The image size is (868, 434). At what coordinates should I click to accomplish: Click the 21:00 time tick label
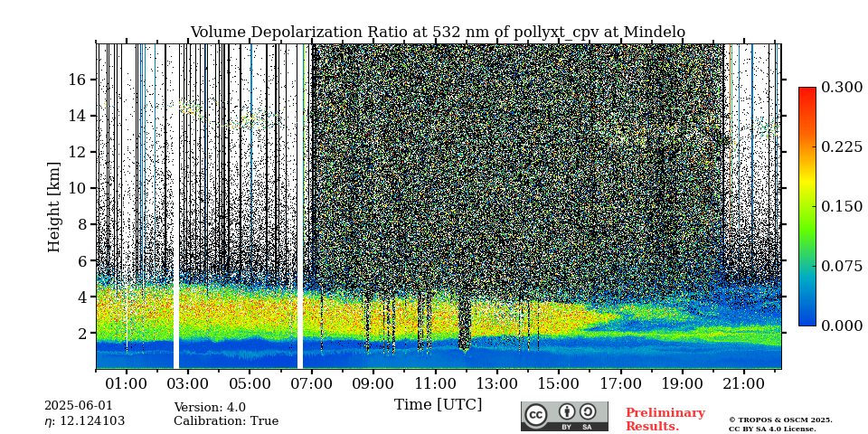[743, 383]
